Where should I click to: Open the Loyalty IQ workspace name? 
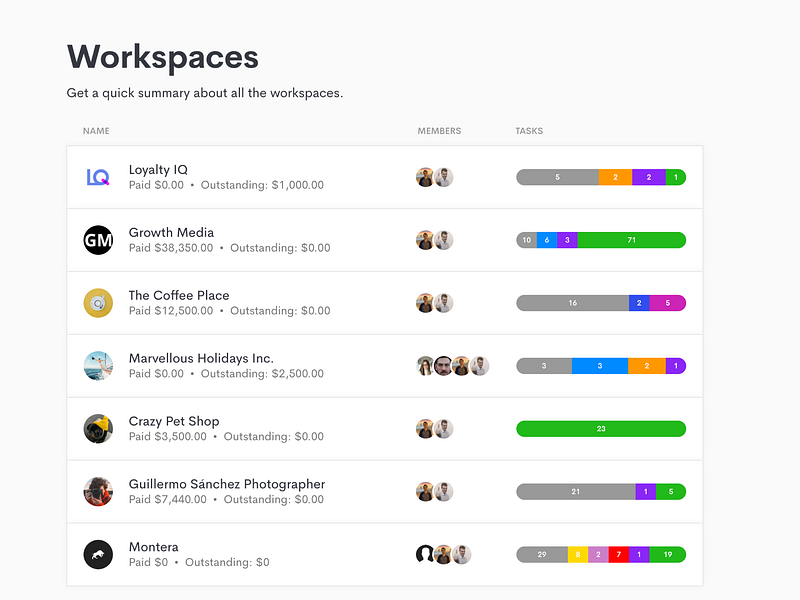point(158,169)
